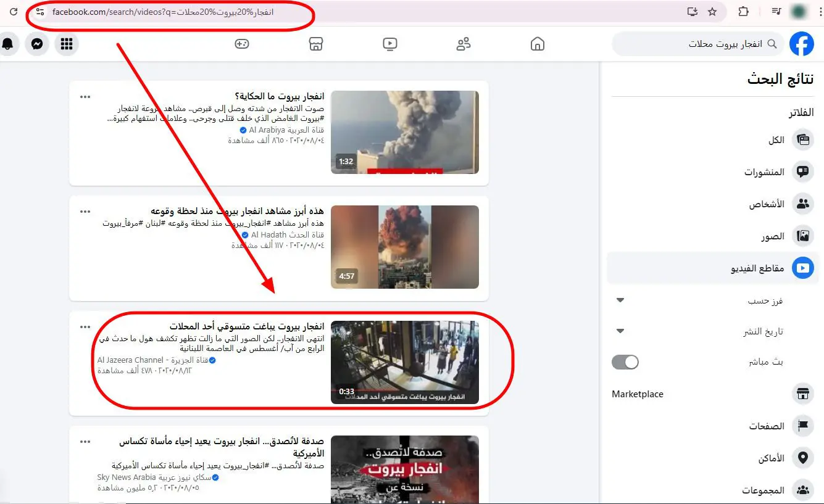Click the المجموعات groups icon

point(803,490)
